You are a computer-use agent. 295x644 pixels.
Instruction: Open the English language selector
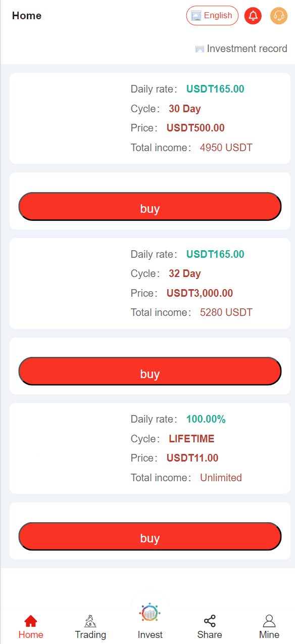pos(212,16)
